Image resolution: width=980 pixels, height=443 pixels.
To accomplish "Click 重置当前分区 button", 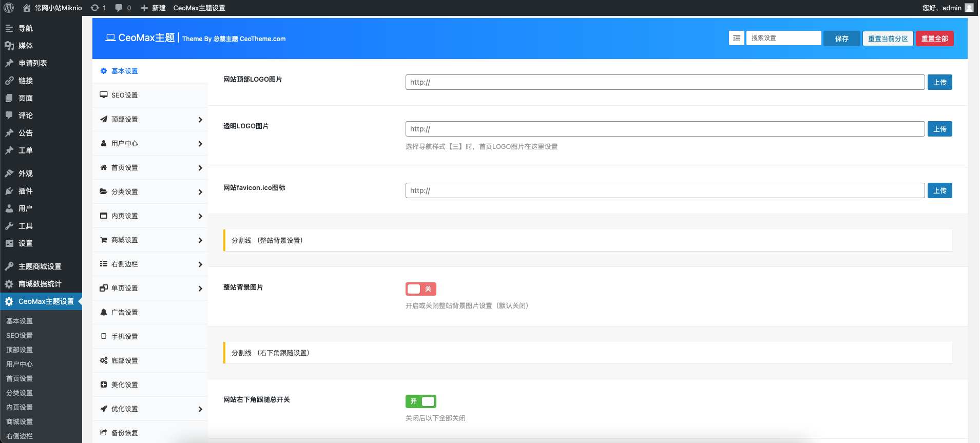I will click(888, 38).
